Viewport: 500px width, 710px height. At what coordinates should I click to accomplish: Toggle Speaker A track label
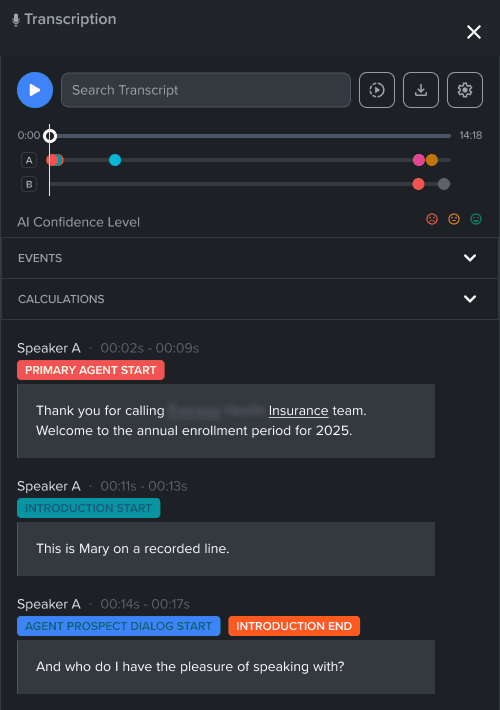(x=29, y=160)
